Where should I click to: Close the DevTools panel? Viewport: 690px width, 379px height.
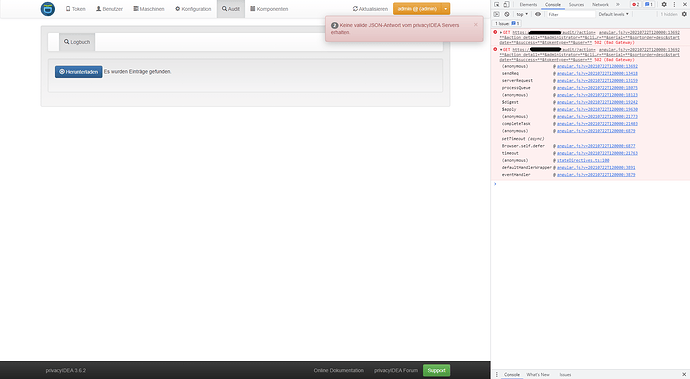[685, 4]
